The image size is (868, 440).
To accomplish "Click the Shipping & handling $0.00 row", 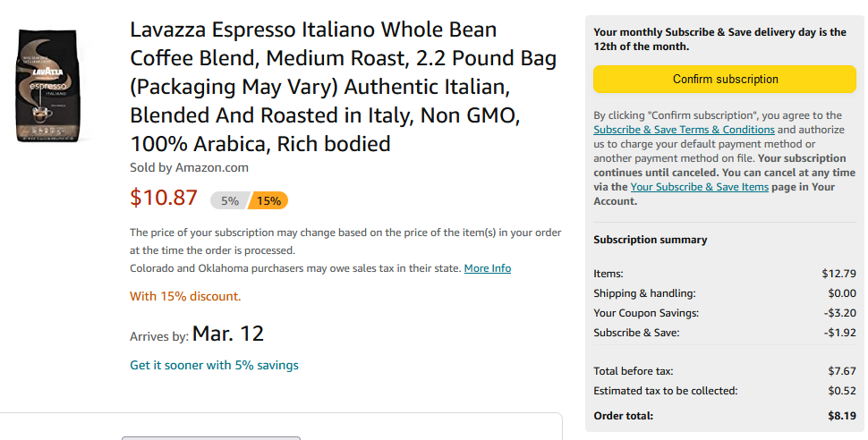I will tap(725, 293).
